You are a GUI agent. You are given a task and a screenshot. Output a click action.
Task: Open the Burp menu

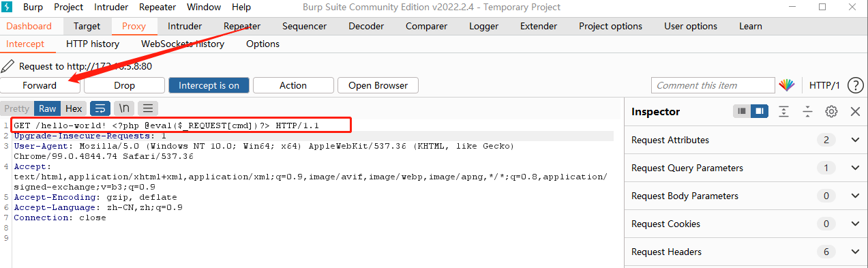pyautogui.click(x=33, y=7)
